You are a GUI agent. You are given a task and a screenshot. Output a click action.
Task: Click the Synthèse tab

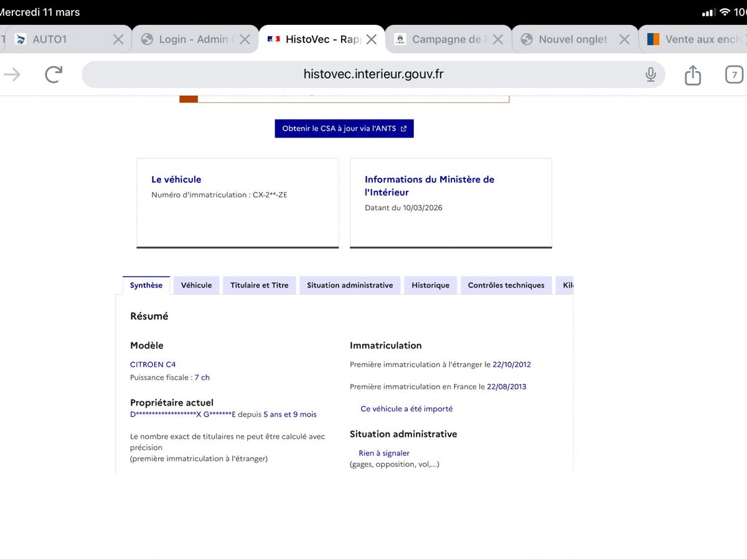point(146,285)
